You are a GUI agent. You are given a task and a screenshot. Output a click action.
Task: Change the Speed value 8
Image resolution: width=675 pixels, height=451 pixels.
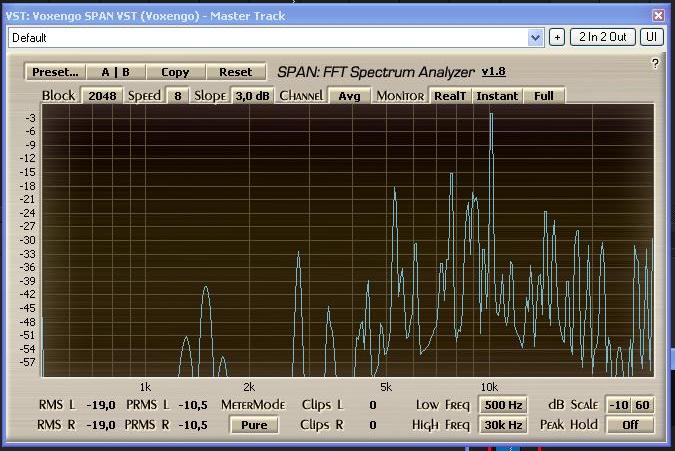point(177,96)
